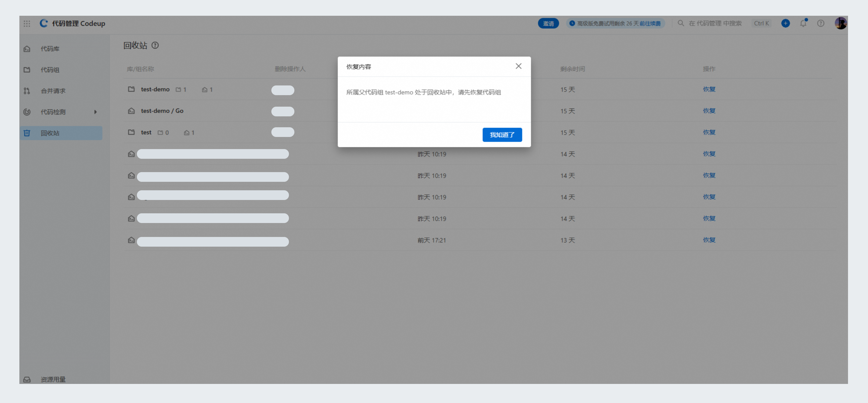Click the 13 天 remaining time cell

click(568, 240)
